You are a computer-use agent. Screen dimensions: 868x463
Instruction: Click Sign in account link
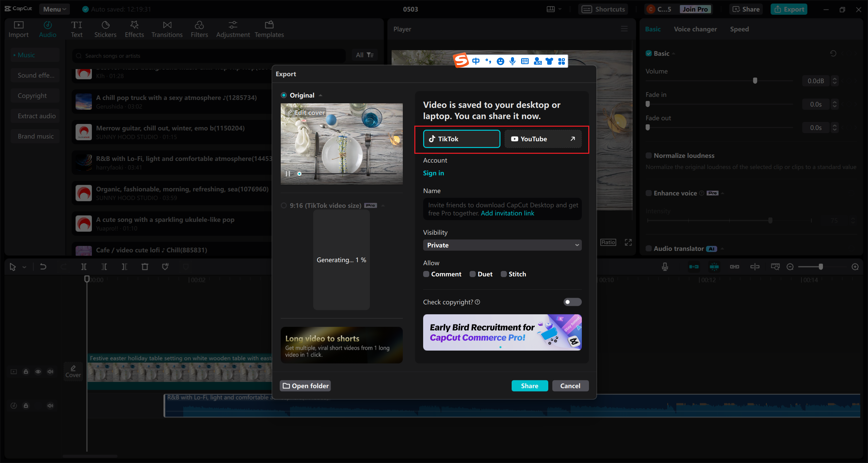coord(433,173)
